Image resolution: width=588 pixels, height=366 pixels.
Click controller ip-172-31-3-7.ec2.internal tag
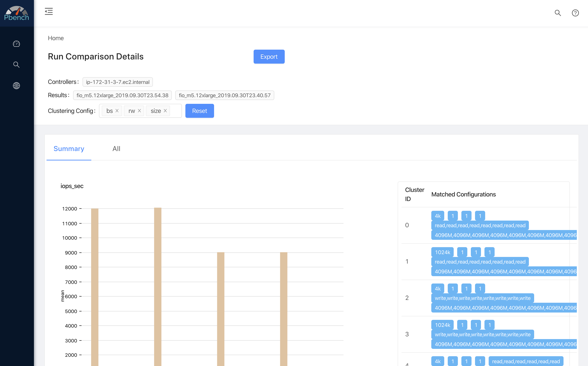point(118,82)
